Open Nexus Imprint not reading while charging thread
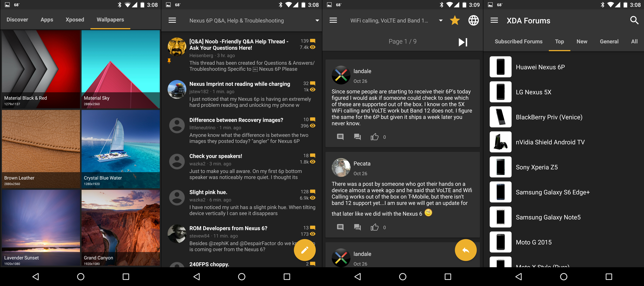Viewport: 644px width, 286px height. click(241, 94)
